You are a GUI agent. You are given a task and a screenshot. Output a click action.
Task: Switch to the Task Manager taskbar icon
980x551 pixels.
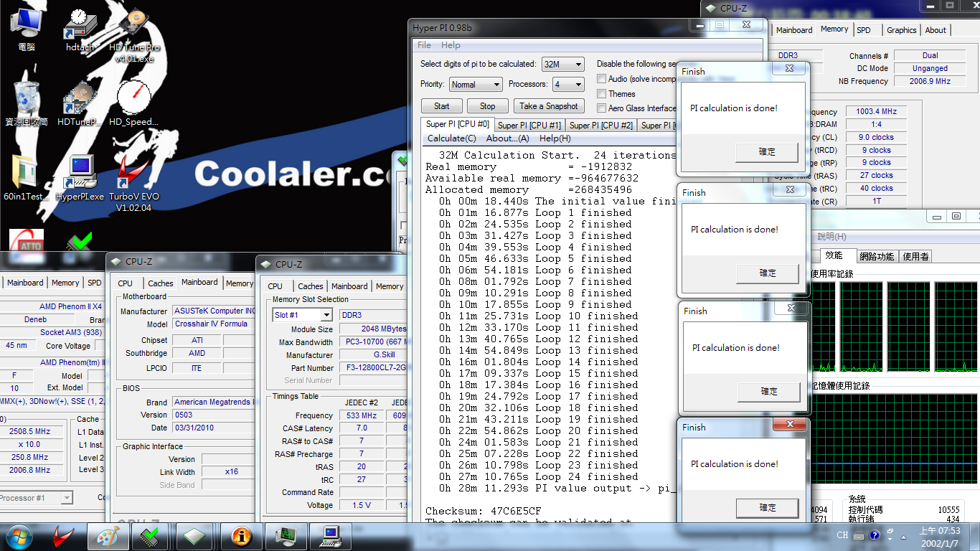pyautogui.click(x=286, y=537)
